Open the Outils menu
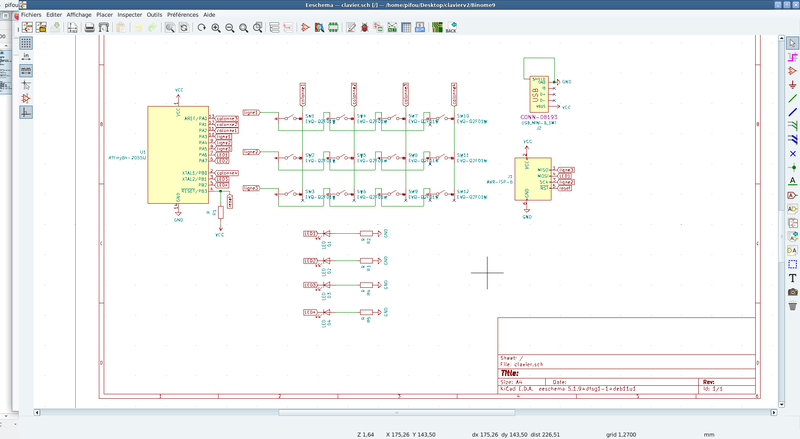 pyautogui.click(x=154, y=16)
